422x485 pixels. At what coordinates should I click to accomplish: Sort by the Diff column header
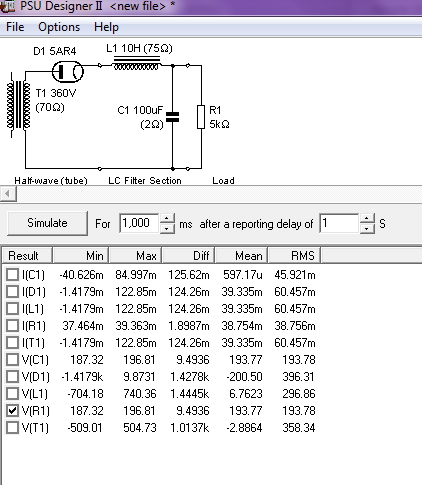pyautogui.click(x=188, y=256)
